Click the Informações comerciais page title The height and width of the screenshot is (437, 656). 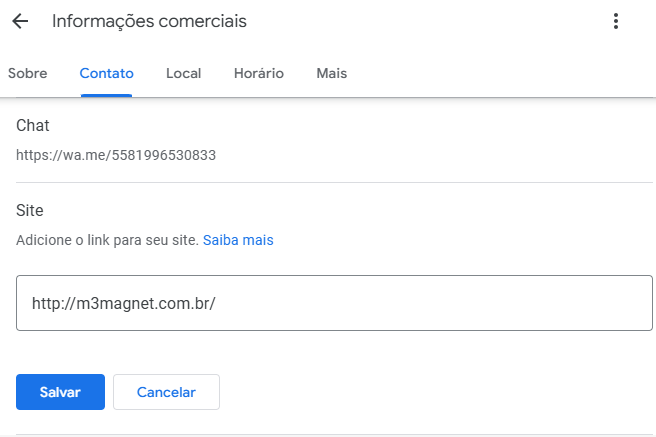[x=149, y=21]
